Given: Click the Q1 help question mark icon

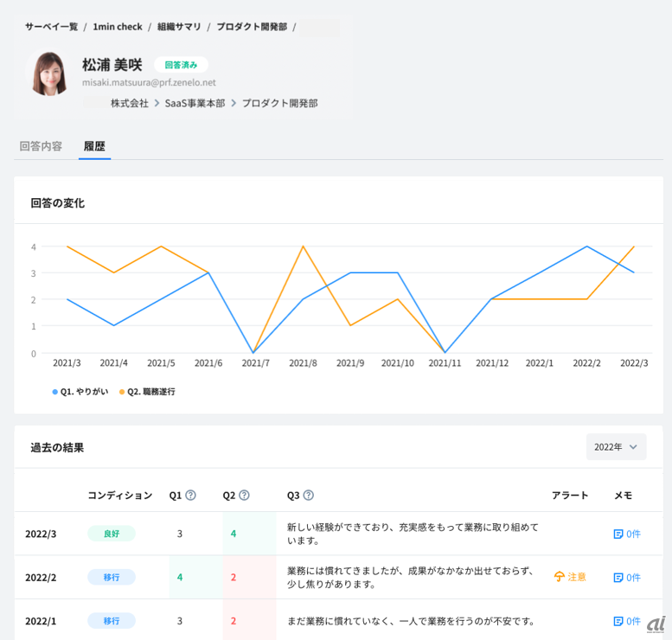Looking at the screenshot, I should click(190, 496).
